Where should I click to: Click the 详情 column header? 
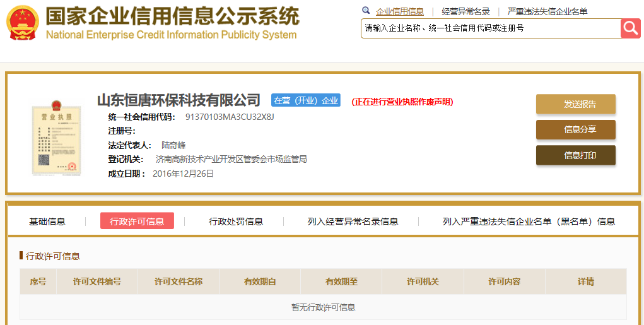[x=586, y=281]
